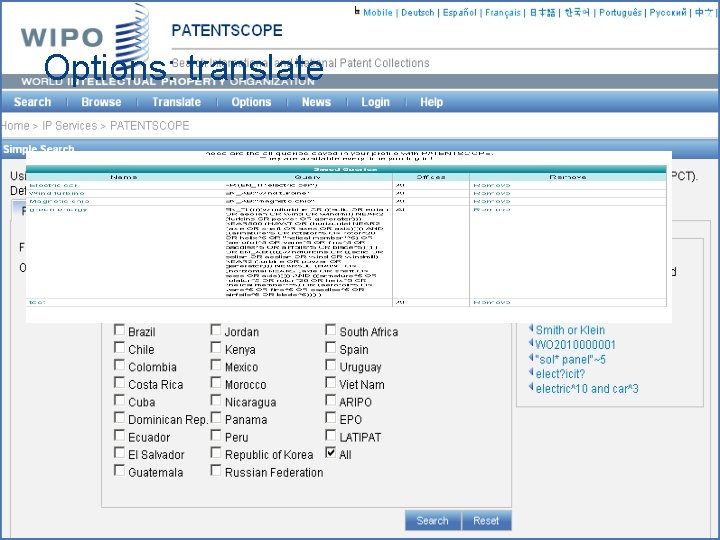Switch language to Japanese (日本語)
The image size is (720, 540).
[x=542, y=13]
